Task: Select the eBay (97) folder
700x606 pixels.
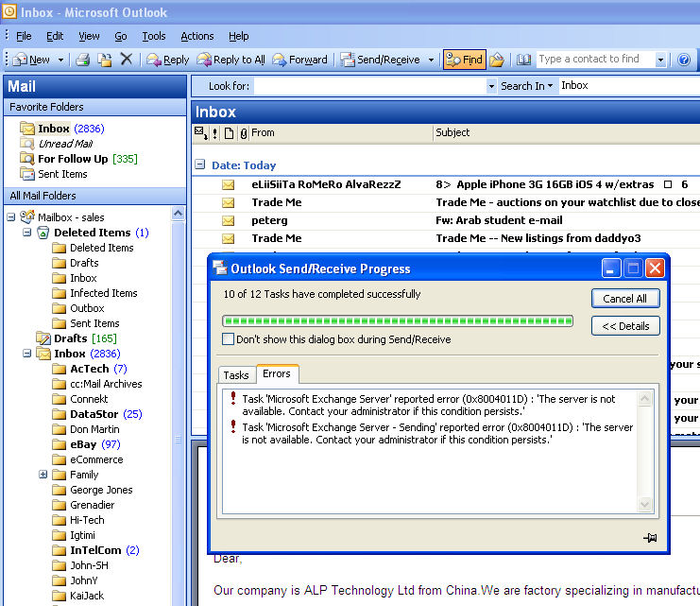Action: [86, 444]
